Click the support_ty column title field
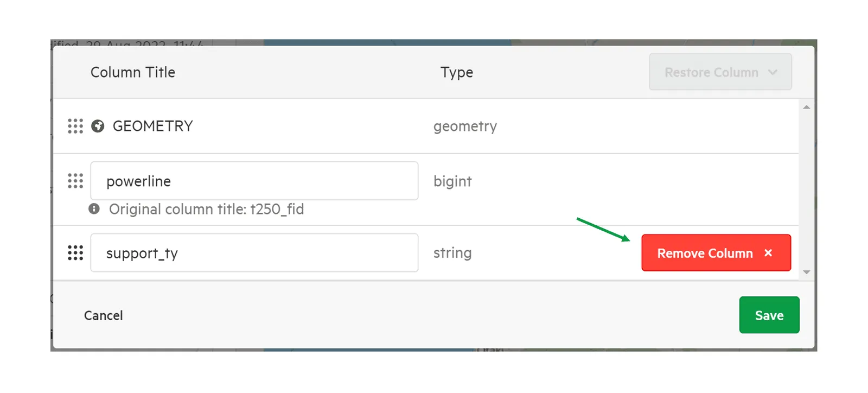Viewport: 868px width, 393px height. [254, 253]
